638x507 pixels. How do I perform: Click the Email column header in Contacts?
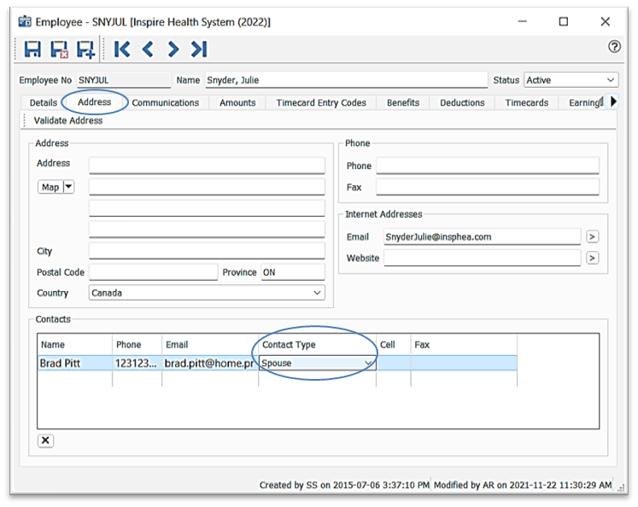(x=210, y=345)
